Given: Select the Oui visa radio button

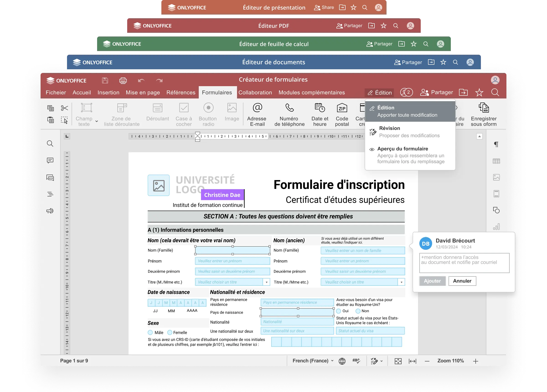Looking at the screenshot, I should [x=339, y=311].
